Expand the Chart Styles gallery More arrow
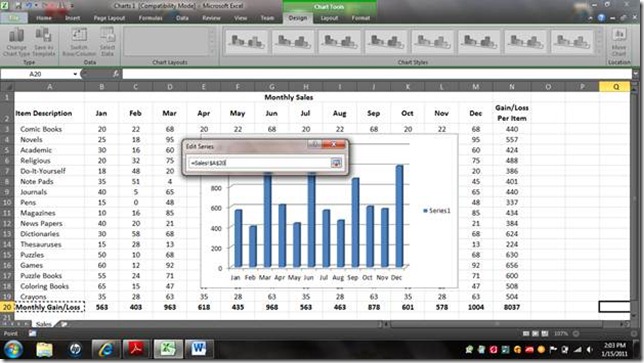644x363 pixels. (599, 52)
